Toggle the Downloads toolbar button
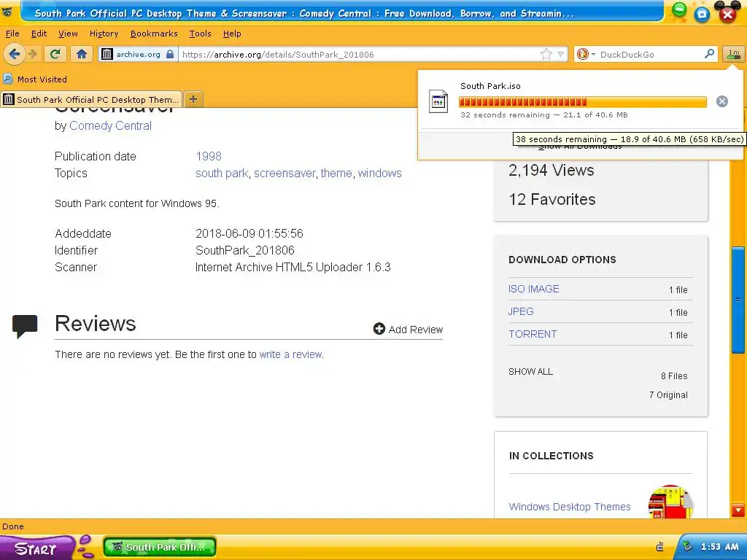 [x=734, y=54]
